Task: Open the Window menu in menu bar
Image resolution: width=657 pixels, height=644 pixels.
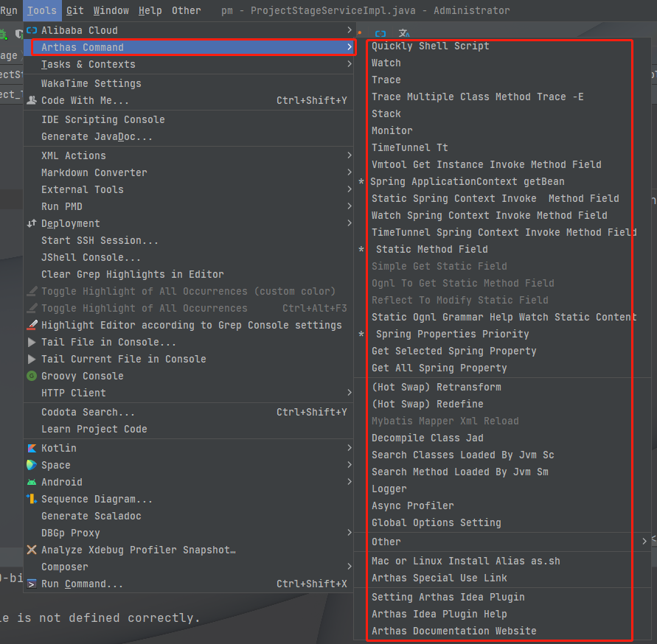Action: (111, 10)
